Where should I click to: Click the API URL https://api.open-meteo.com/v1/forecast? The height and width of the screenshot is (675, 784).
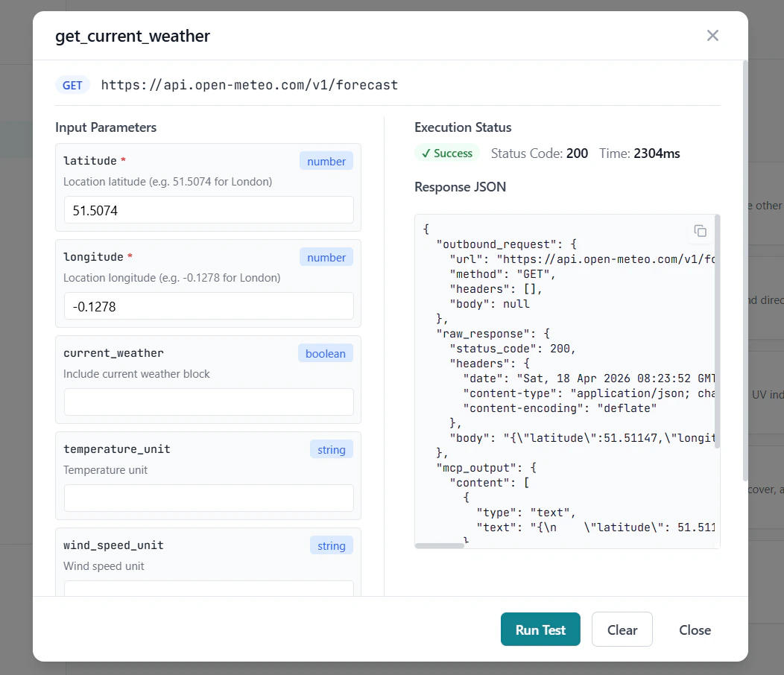250,85
